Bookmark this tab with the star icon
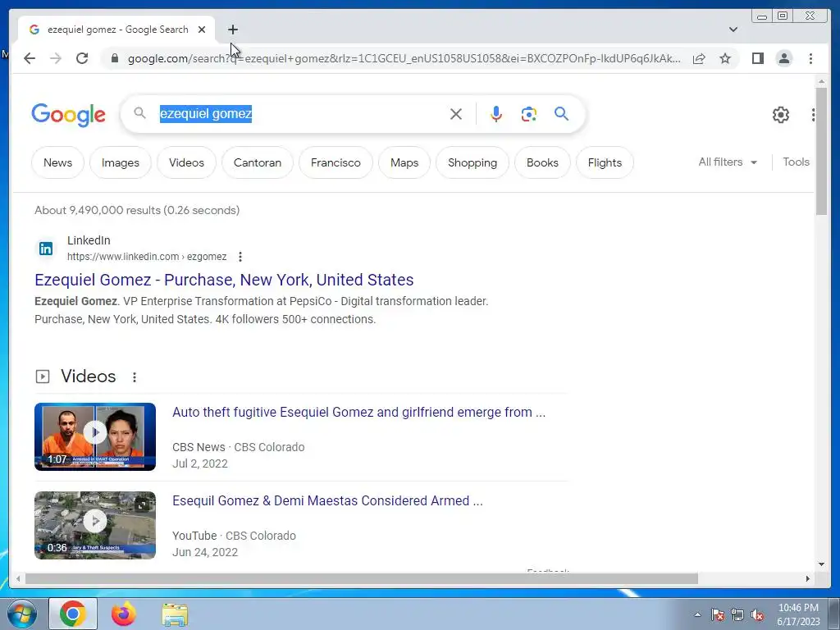 coord(725,58)
